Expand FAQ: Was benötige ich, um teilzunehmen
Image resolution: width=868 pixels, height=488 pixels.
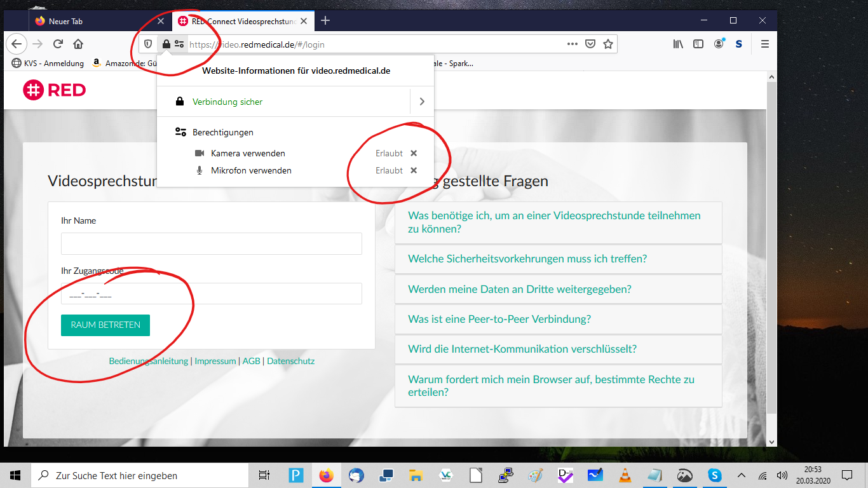(559, 222)
